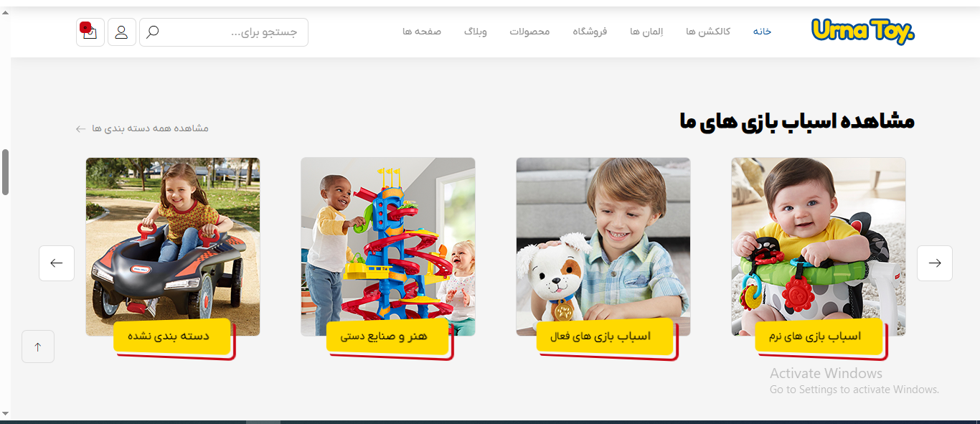Open the کالکشن ها menu

(708, 32)
